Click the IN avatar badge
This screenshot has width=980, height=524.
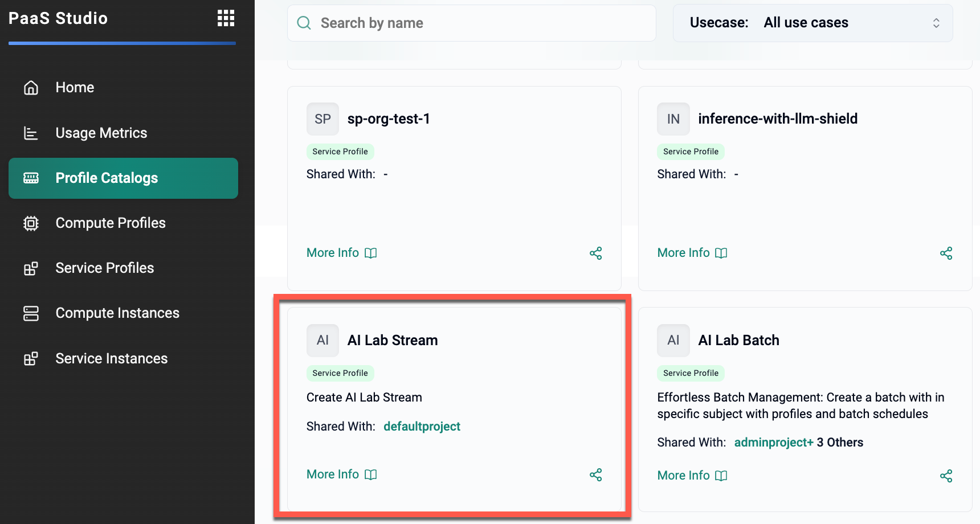pos(673,119)
